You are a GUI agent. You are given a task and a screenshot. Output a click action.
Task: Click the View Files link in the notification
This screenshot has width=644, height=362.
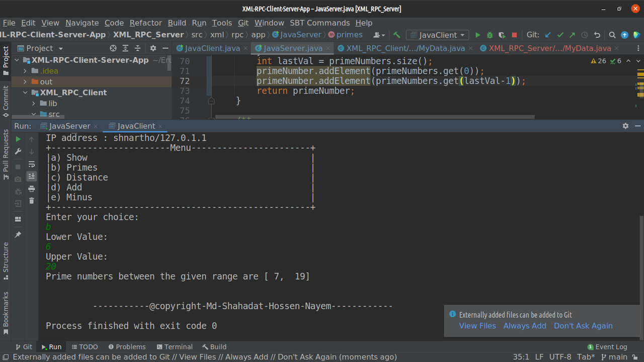(x=477, y=326)
